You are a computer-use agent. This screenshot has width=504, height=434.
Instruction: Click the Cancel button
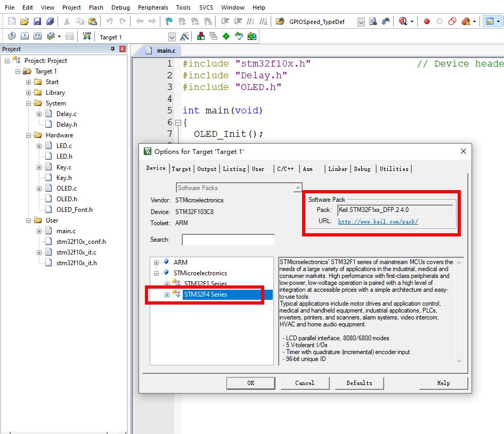point(305,383)
